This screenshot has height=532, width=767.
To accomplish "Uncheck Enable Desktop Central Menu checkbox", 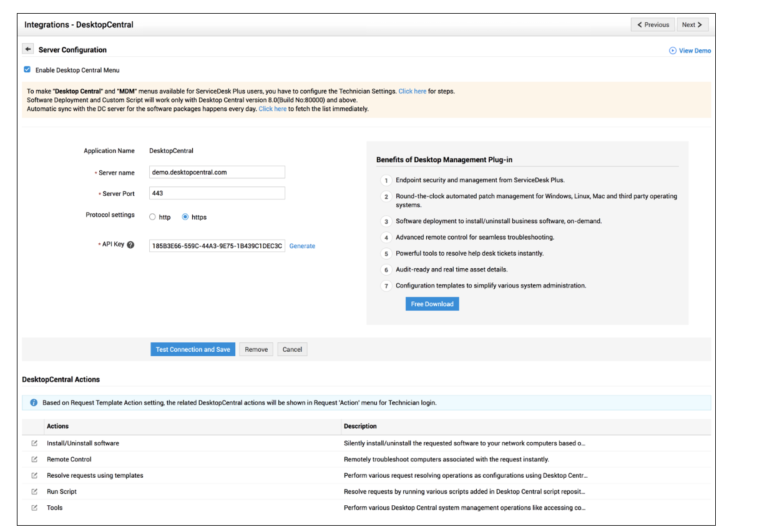I will (27, 70).
